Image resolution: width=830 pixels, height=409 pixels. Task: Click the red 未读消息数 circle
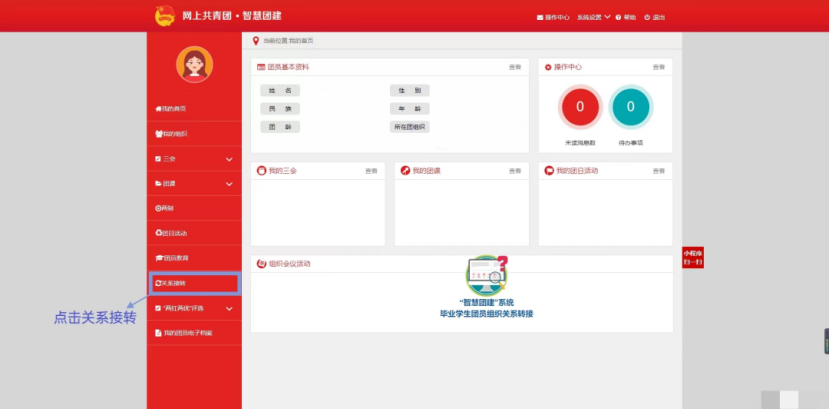coord(580,107)
